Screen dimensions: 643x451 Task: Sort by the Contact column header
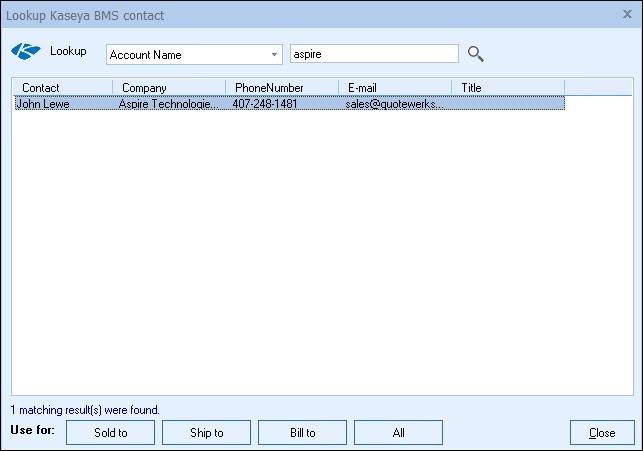[63, 88]
